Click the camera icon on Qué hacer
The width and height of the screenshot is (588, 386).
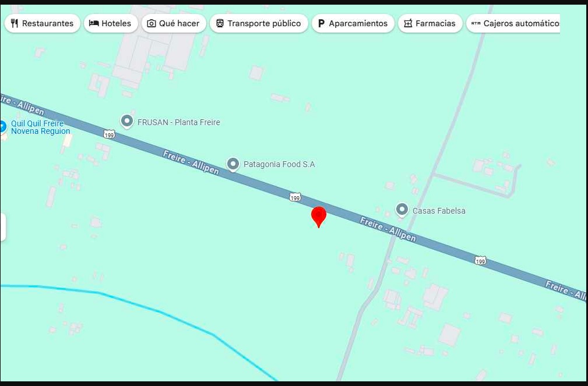[x=151, y=23]
